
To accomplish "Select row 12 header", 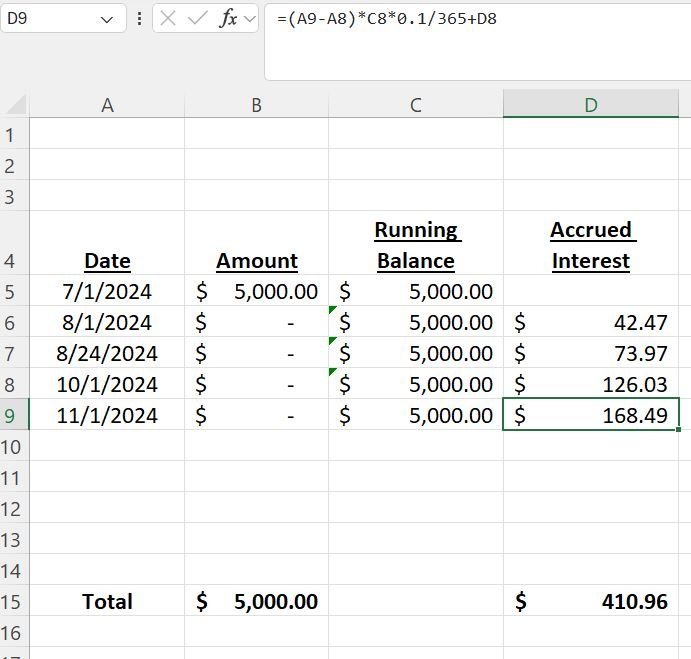I will click(14, 507).
